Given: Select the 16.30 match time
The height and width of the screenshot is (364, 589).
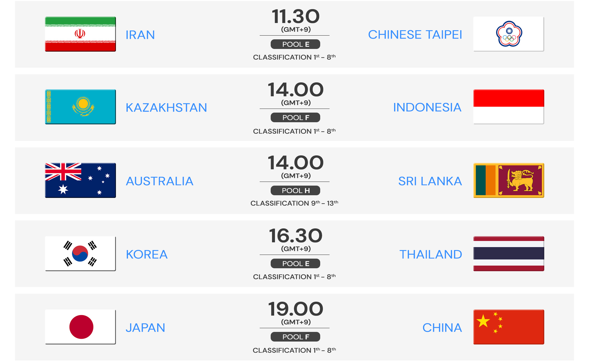Looking at the screenshot, I should (x=296, y=236).
